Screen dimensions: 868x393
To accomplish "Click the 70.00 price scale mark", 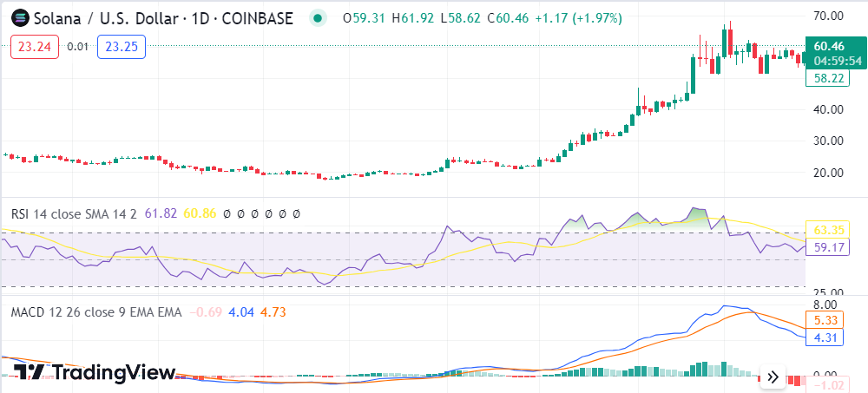I will tap(827, 16).
